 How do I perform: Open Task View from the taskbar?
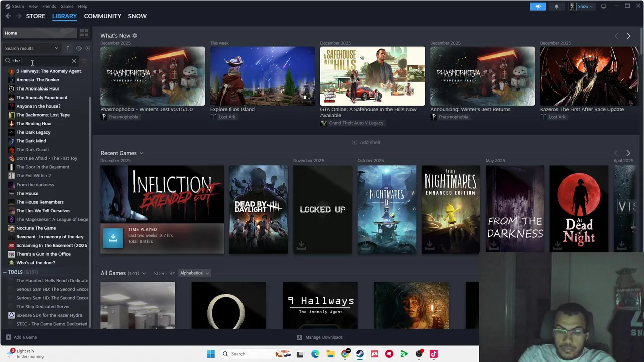pos(300,354)
